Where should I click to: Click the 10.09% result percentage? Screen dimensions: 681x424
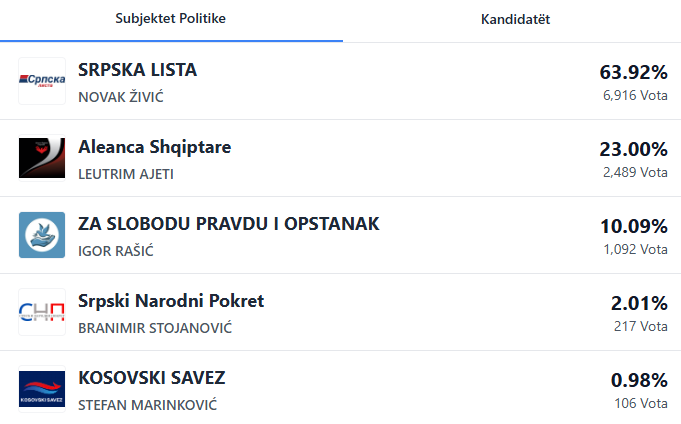tap(633, 226)
